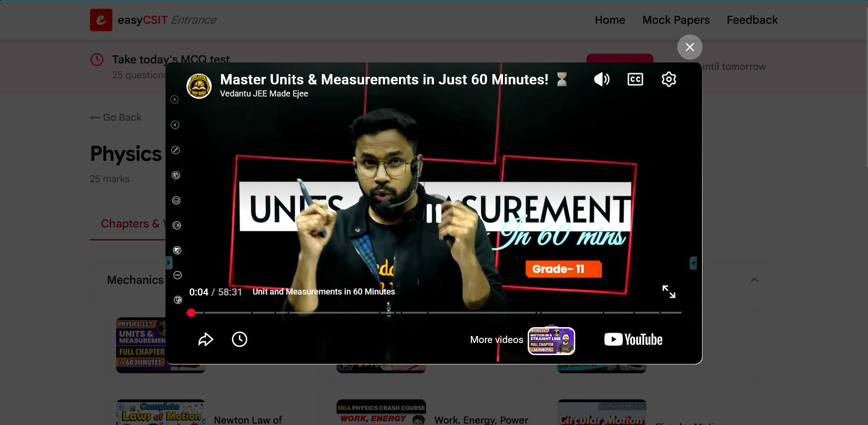
Task: Click the Unit and Measurements chapter label
Action: [x=324, y=292]
